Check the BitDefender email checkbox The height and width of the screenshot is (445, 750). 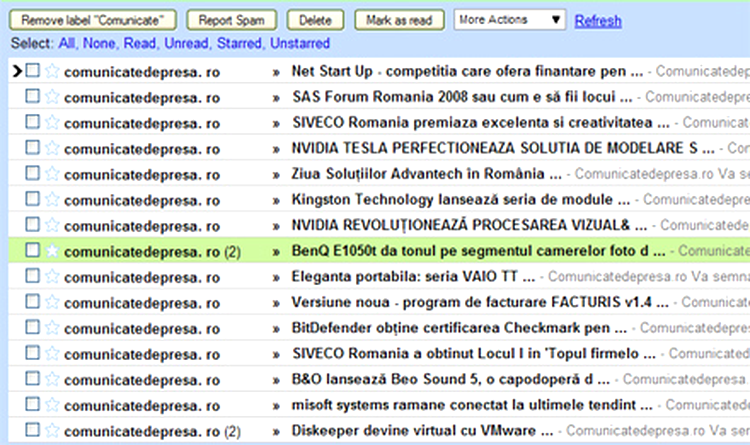(33, 327)
